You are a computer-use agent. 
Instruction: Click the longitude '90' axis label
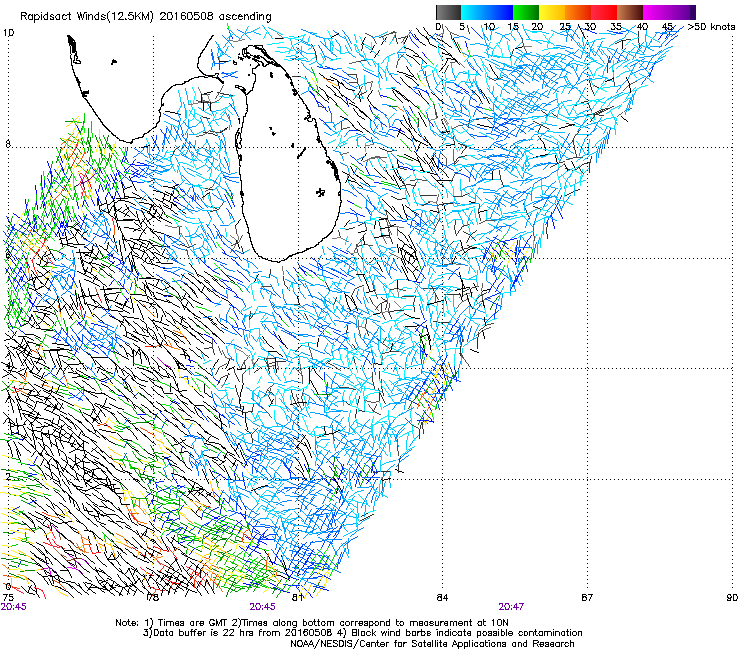pos(732,597)
